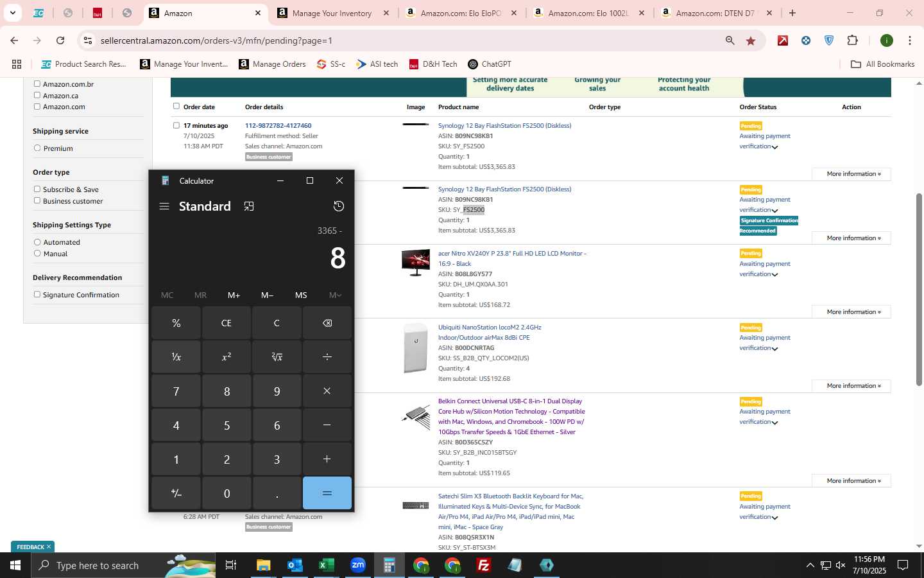Show hidden system tray icons
Image resolution: width=924 pixels, height=578 pixels.
[x=810, y=565]
